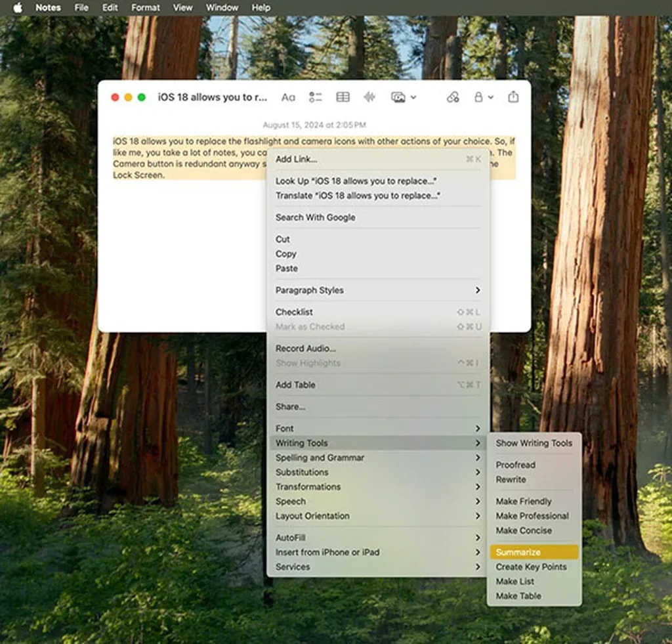Click the link note icon in toolbar
This screenshot has height=644, width=672.
(453, 97)
